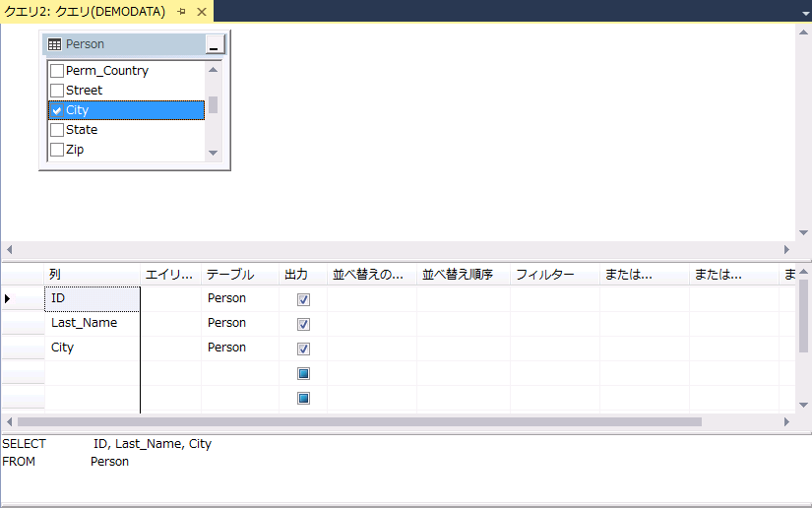Tick the State column checkbox
812x508 pixels.
pyautogui.click(x=57, y=130)
